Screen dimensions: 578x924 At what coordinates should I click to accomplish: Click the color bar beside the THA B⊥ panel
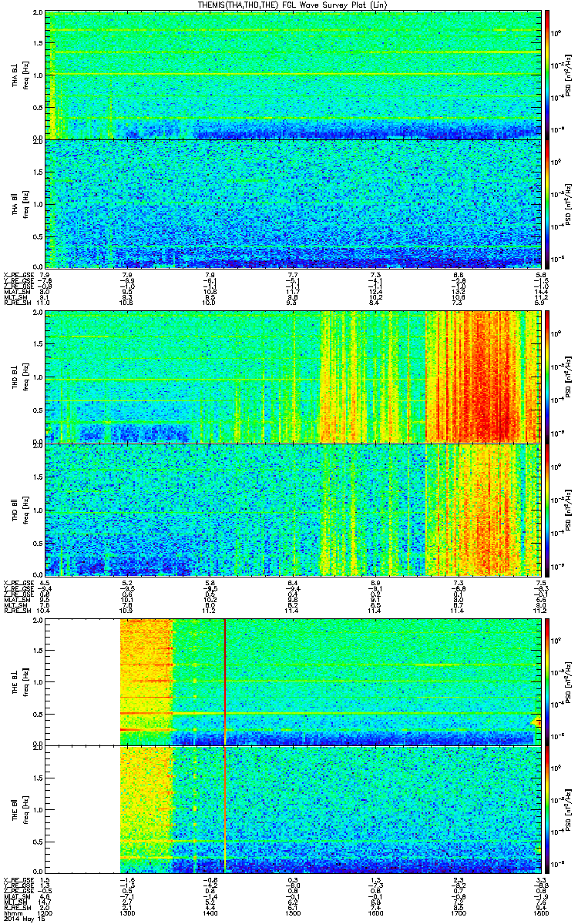point(547,74)
